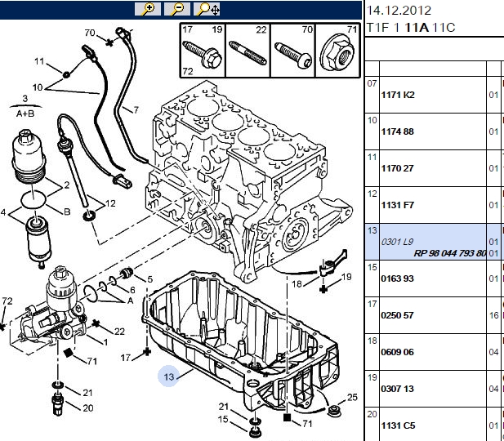Open part number 0609 06
The image size is (504, 441).
tap(397, 352)
